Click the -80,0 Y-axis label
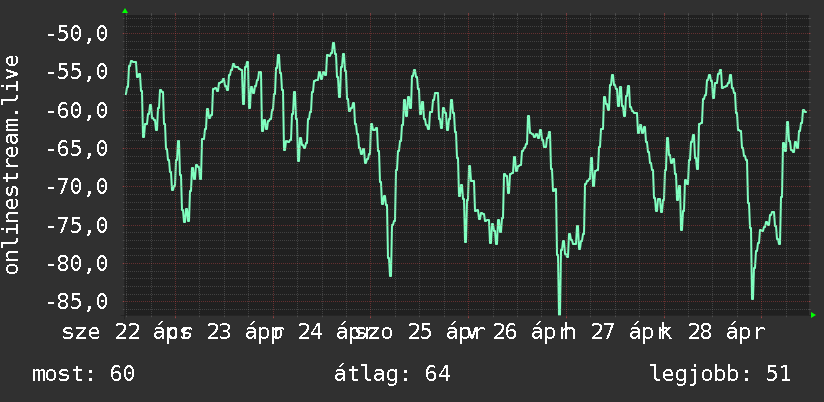 (77, 263)
